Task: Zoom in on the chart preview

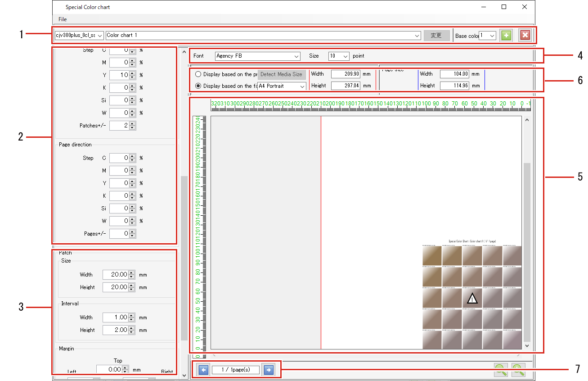Action: point(518,370)
